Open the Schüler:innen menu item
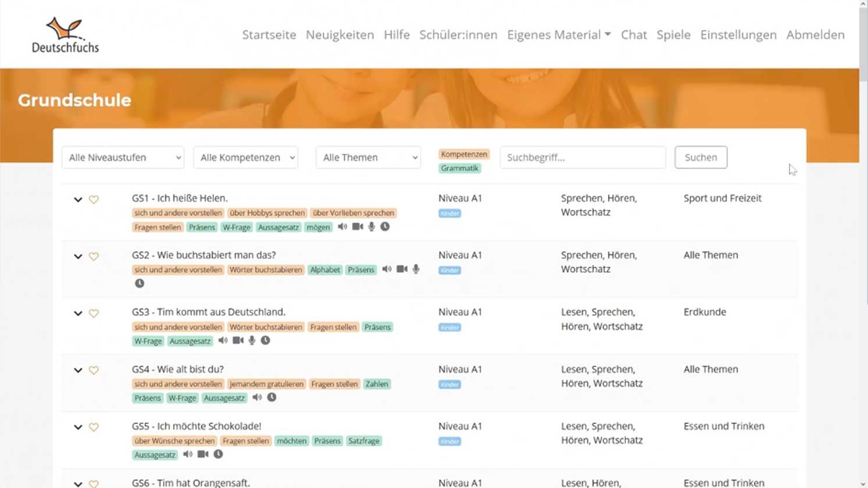The image size is (868, 488). (x=458, y=35)
